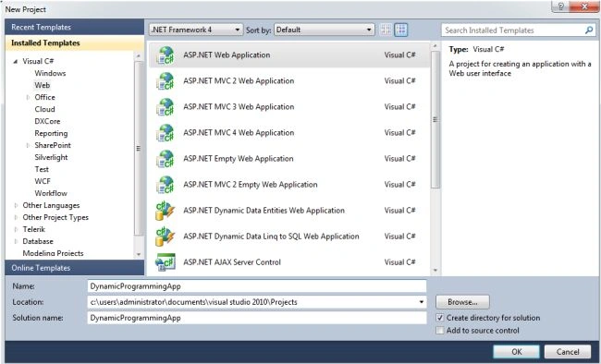Click the Name input field
Screen dimensions: 601x364
tap(257, 286)
